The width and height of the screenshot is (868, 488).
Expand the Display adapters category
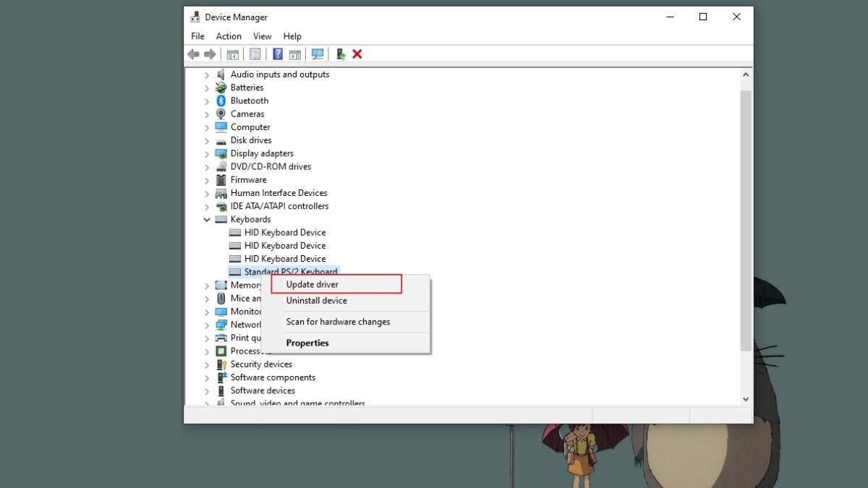tap(207, 154)
